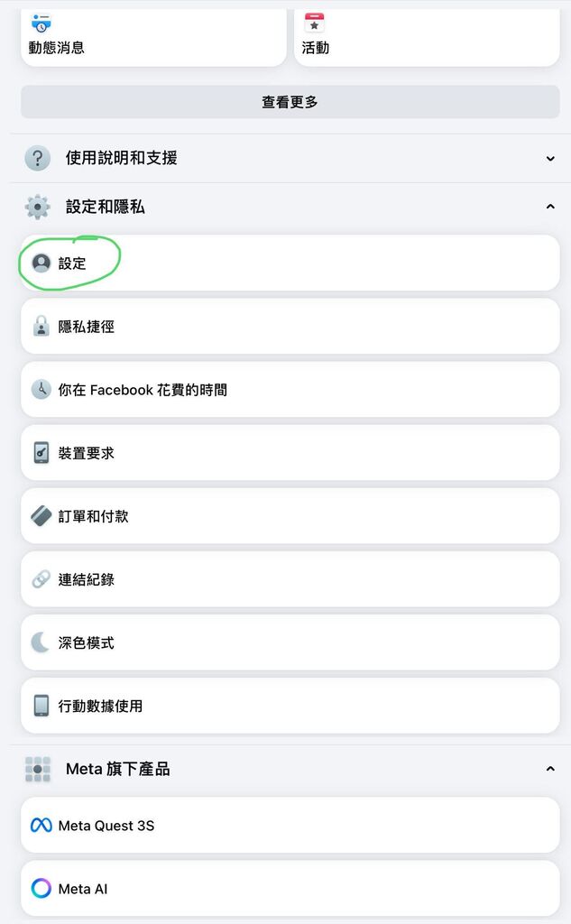This screenshot has width=571, height=924.
Task: Click the 查看更多 button
Action: [290, 102]
